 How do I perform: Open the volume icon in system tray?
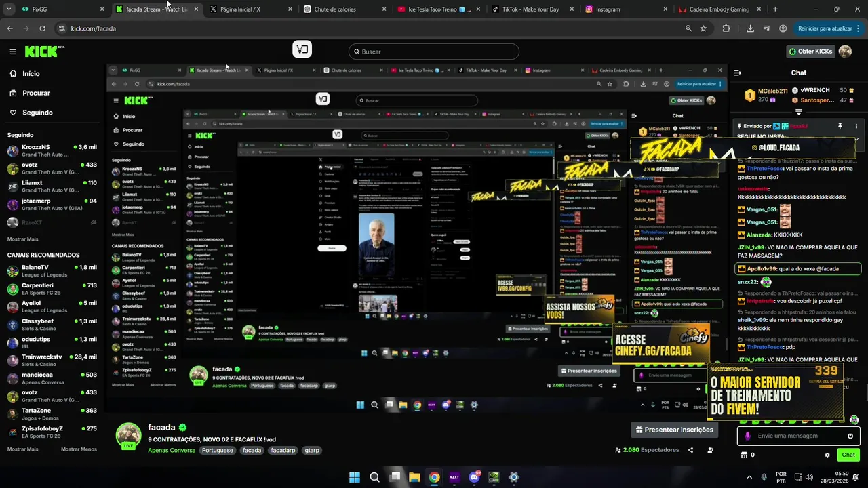[809, 477]
